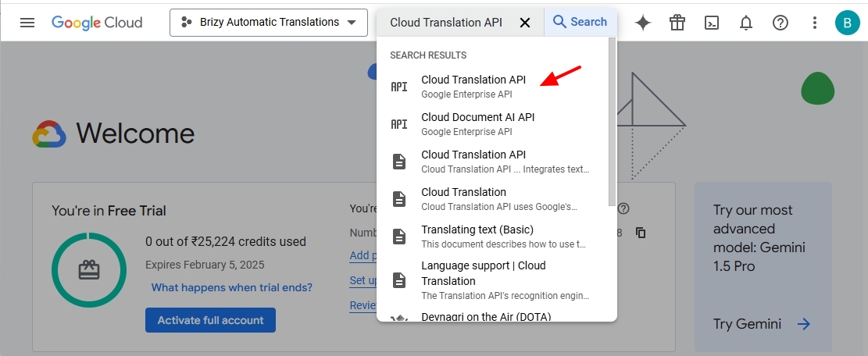Open Language support Cloud Translation result
Viewport: 868px width, 356px height.
493,280
